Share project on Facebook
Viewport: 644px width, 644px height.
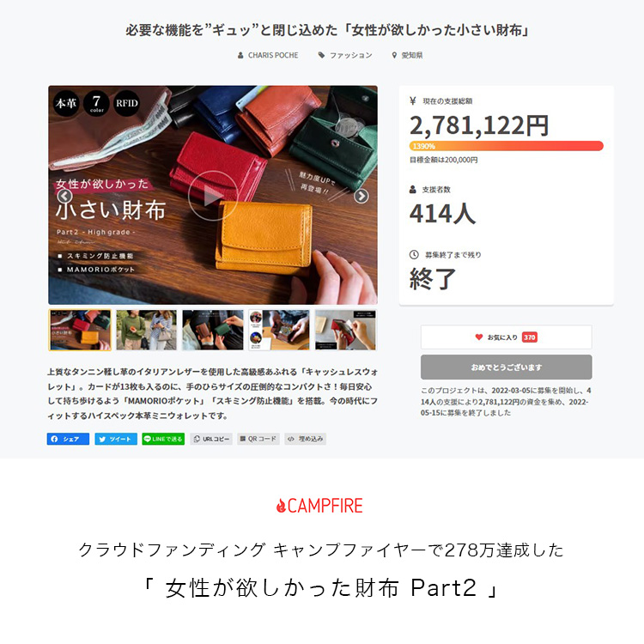click(68, 439)
